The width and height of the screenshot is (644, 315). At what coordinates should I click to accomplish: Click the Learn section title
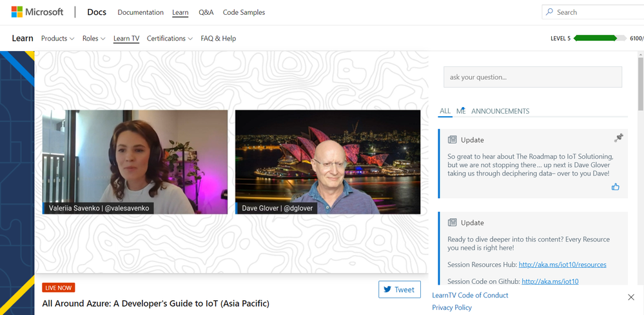click(x=23, y=38)
